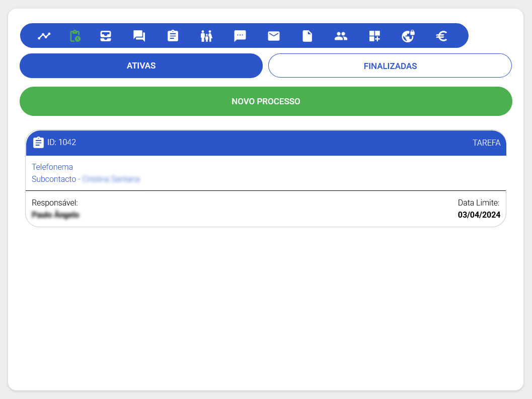Open the family members icon
This screenshot has height=399, width=532.
(x=206, y=36)
